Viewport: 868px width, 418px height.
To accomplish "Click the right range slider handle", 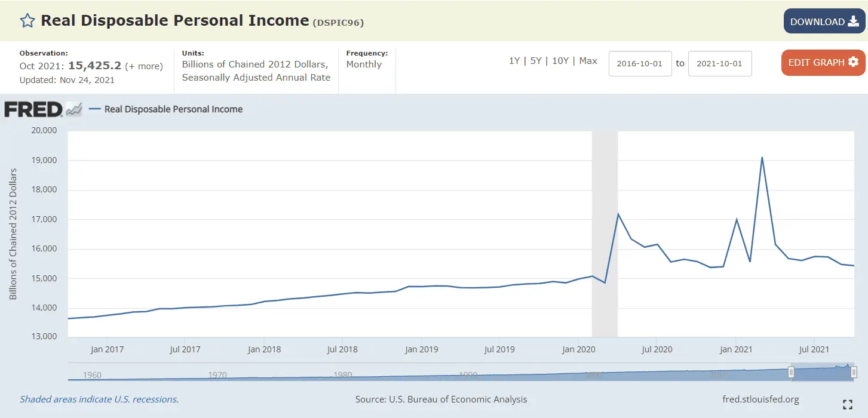I will pos(854,372).
